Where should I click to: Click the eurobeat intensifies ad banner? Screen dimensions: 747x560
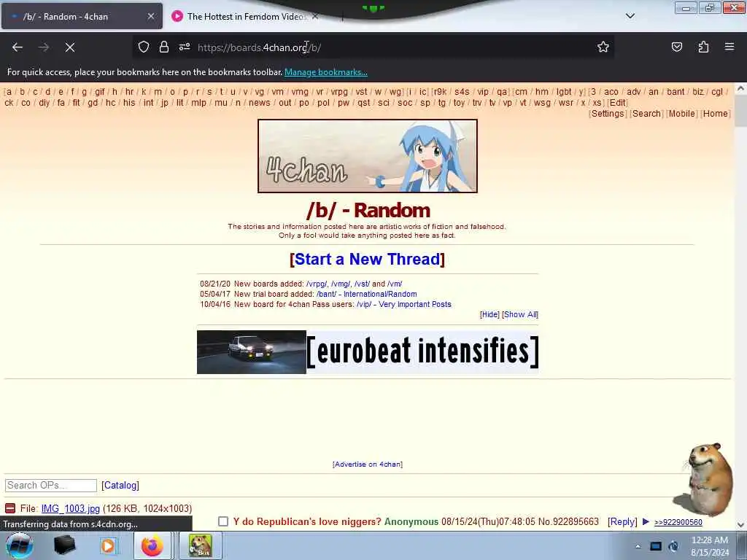coord(368,352)
